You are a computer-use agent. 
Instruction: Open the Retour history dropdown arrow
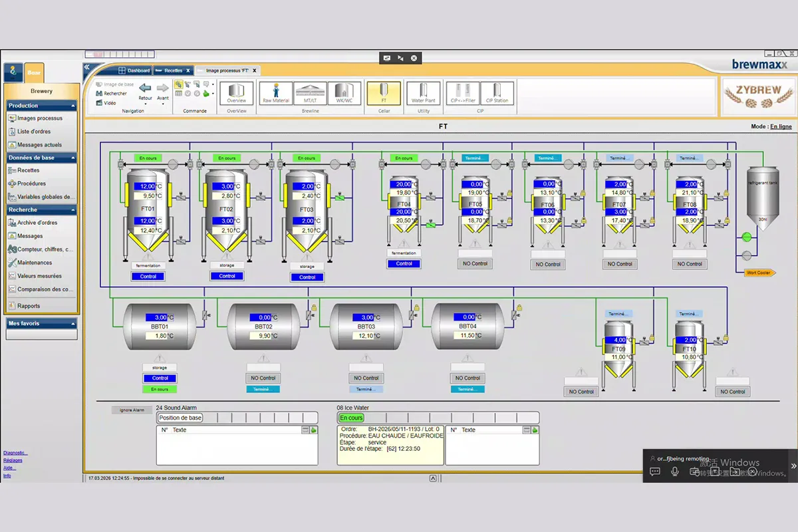pyautogui.click(x=145, y=104)
